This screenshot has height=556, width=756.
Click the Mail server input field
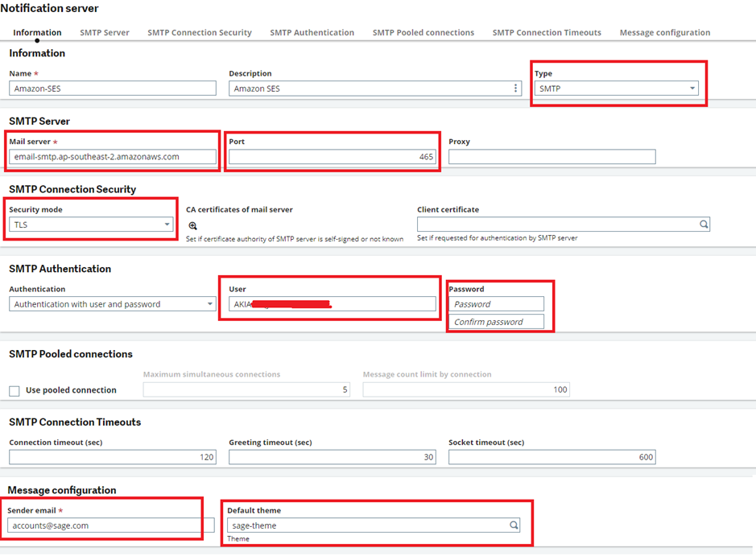(113, 157)
